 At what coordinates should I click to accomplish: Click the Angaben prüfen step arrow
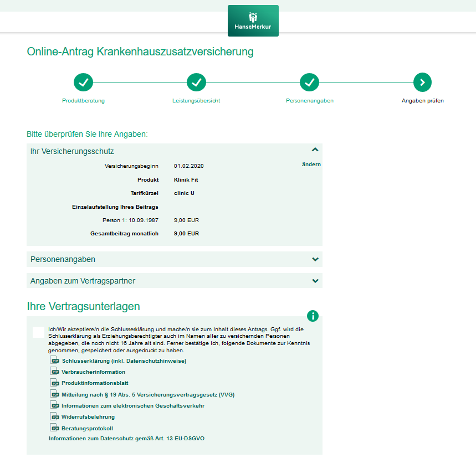point(422,83)
